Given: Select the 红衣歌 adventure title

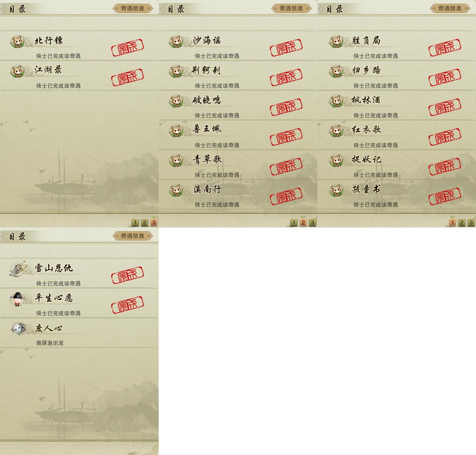Looking at the screenshot, I should tap(366, 130).
